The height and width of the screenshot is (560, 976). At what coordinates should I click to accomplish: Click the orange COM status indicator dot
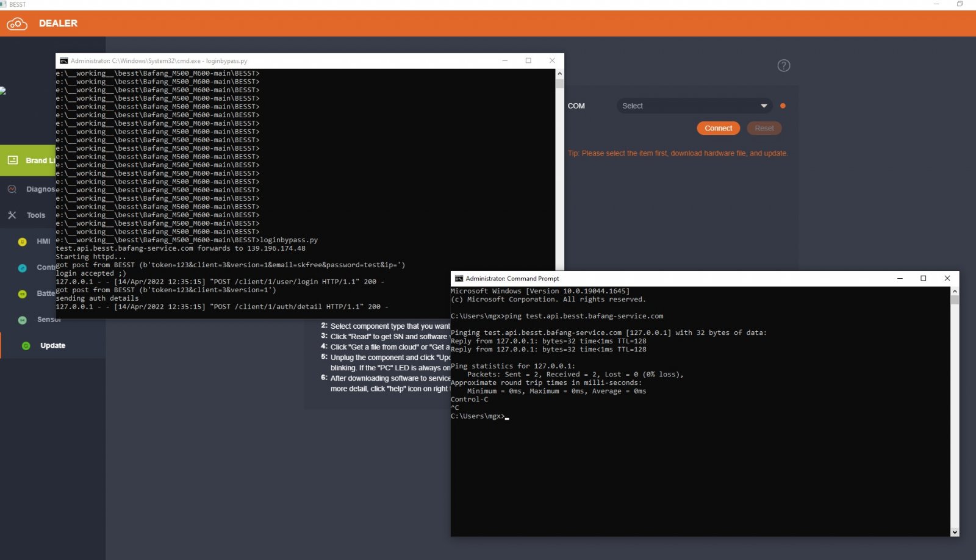[x=783, y=106]
